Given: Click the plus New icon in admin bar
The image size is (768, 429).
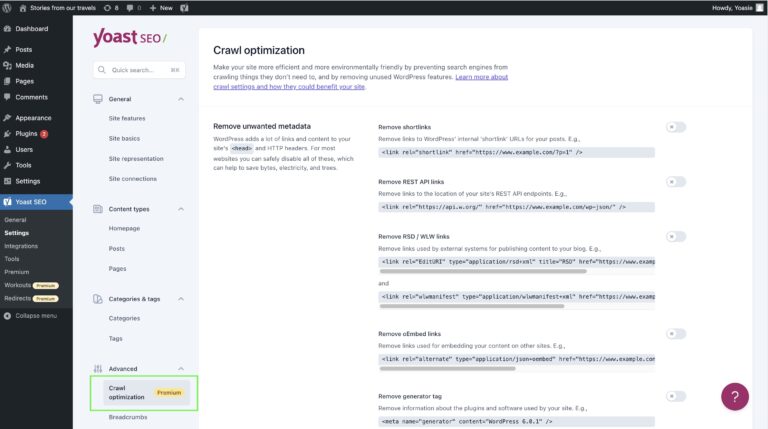Looking at the screenshot, I should point(153,8).
